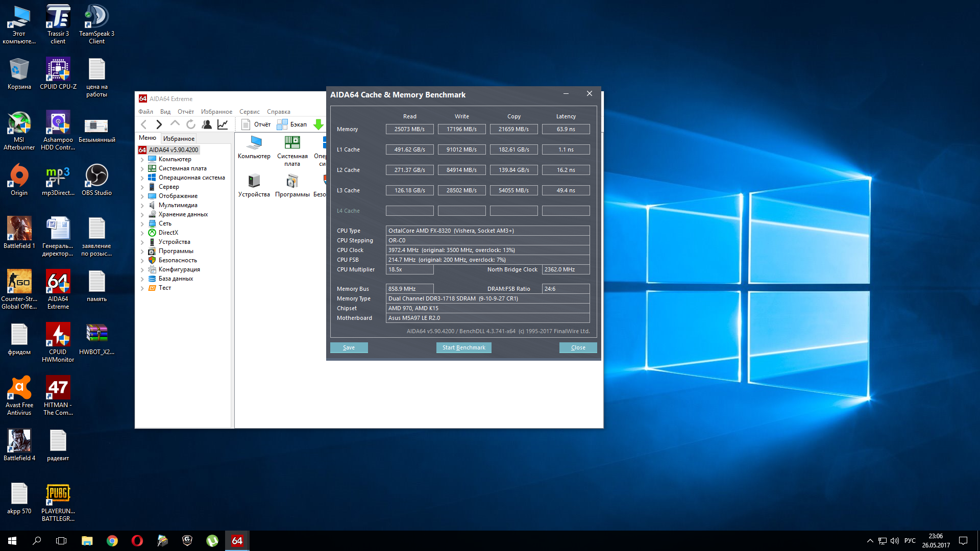
Task: Open Программы icon in the main pane
Action: click(x=292, y=185)
